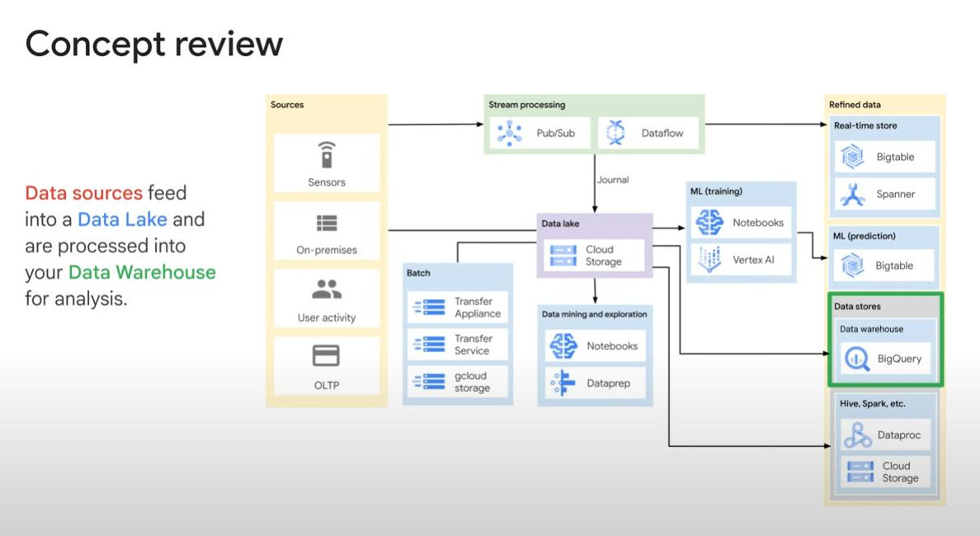Click the Spanner icon
The image size is (980, 536).
pyautogui.click(x=852, y=195)
